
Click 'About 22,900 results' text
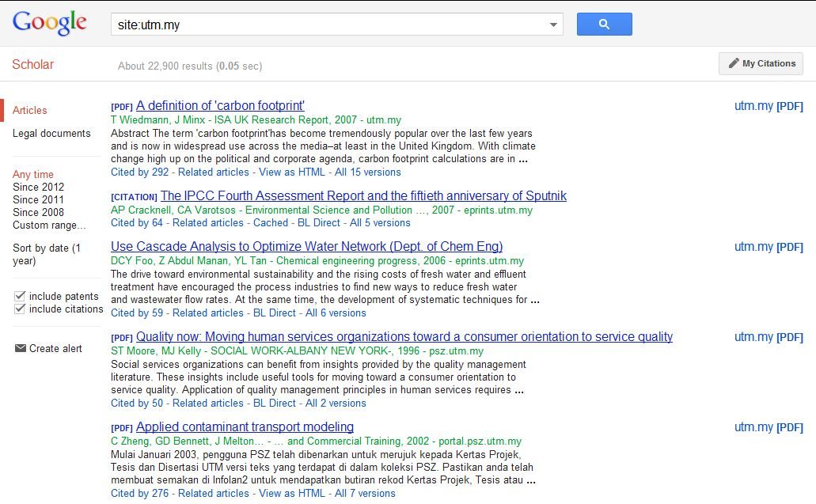[x=165, y=66]
